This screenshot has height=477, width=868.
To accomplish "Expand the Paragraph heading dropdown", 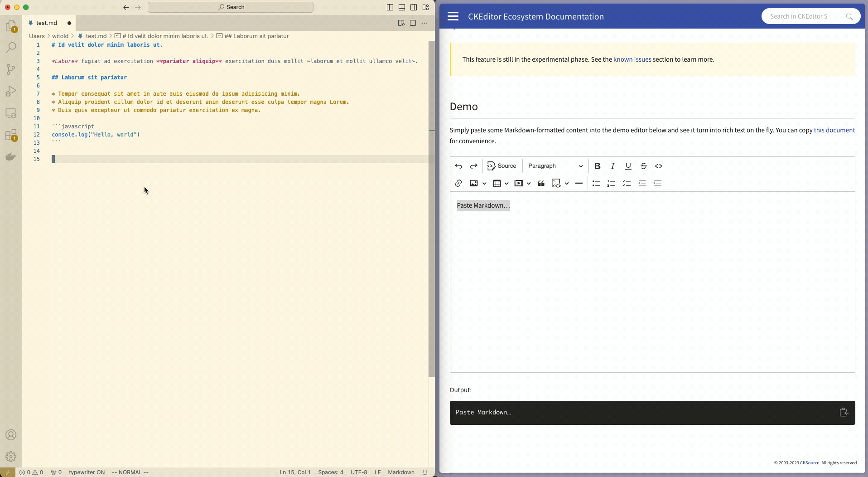I will point(555,166).
